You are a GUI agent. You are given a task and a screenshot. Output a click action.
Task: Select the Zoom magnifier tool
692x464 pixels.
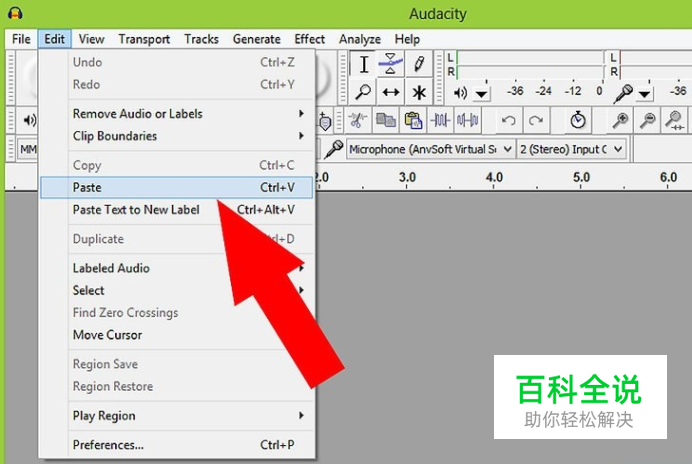click(x=364, y=92)
